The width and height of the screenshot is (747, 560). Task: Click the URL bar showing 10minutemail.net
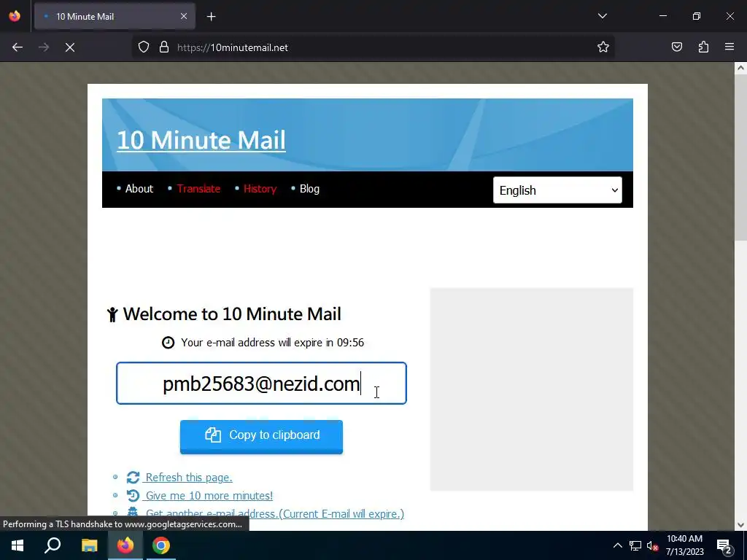pos(371,47)
